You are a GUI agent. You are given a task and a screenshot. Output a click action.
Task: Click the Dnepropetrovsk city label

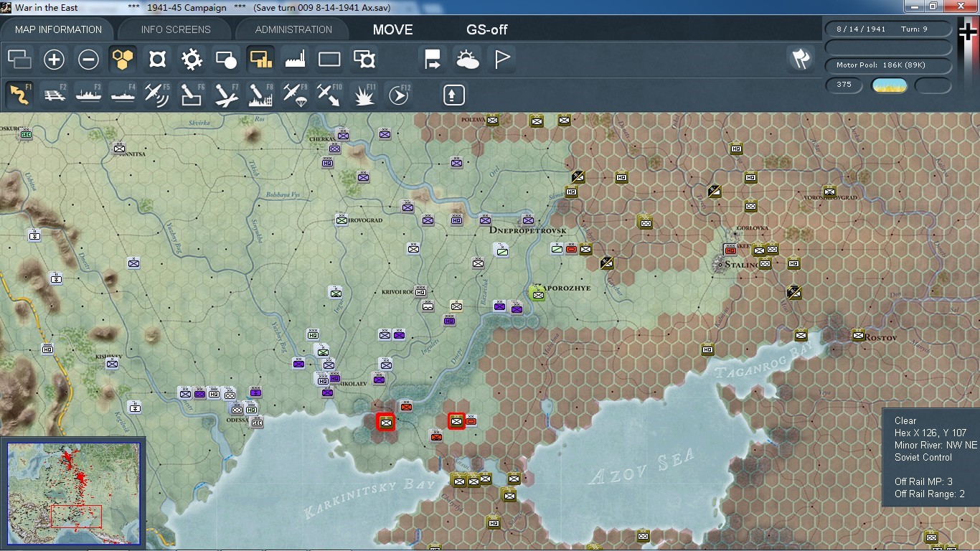(528, 230)
